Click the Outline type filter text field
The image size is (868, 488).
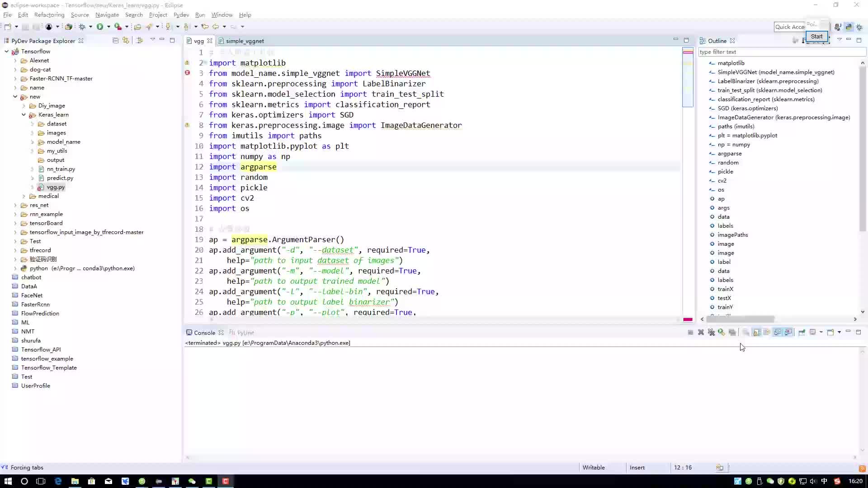(x=781, y=52)
